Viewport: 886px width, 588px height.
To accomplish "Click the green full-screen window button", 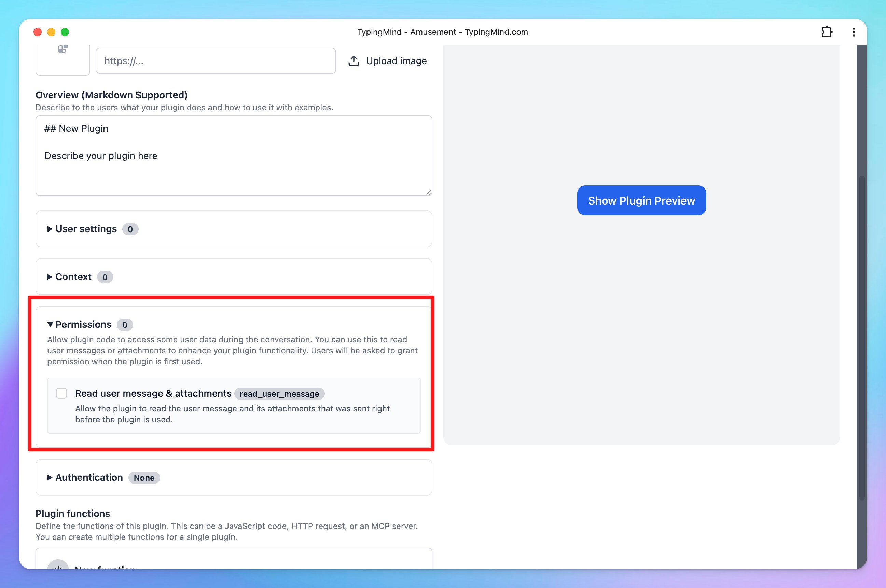I will click(x=65, y=32).
